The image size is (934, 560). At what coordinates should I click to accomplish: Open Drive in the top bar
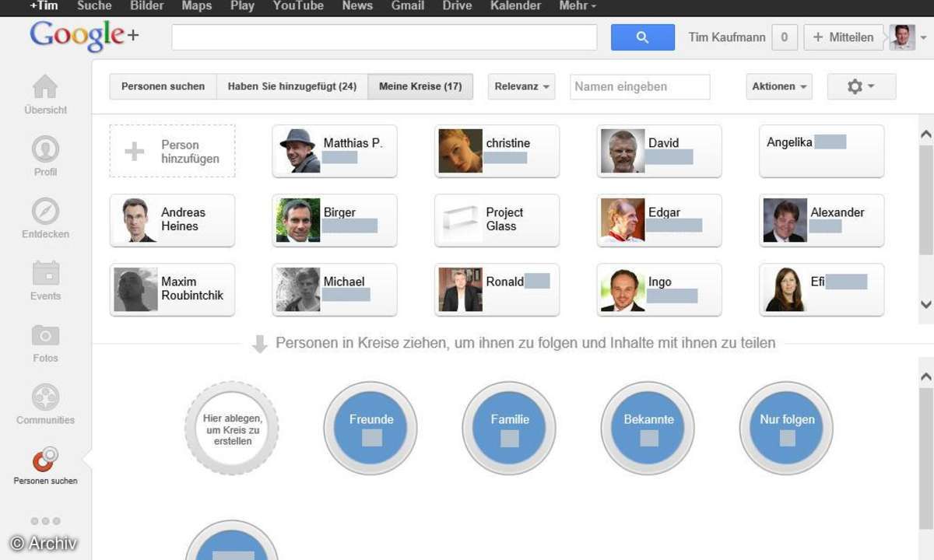[457, 6]
